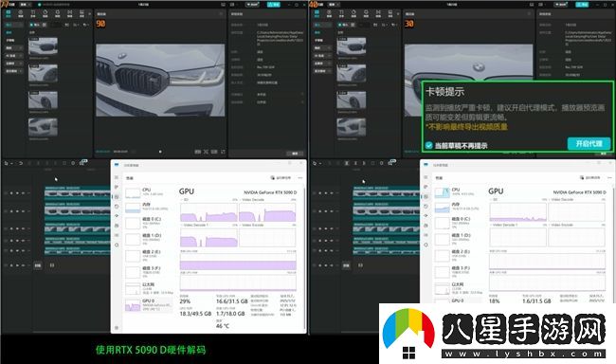Image resolution: width=616 pixels, height=364 pixels.
Task: Select the CPU entry in left Task Manager
Action: (149, 191)
